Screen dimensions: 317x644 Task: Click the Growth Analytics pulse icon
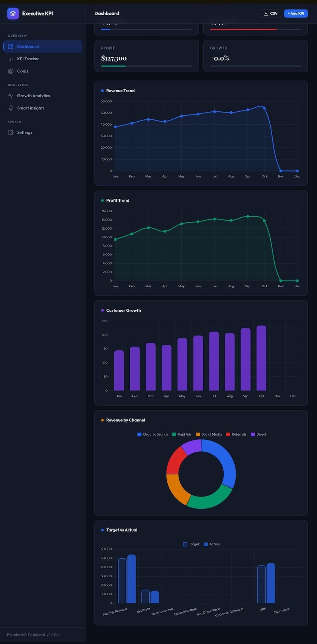(11, 96)
